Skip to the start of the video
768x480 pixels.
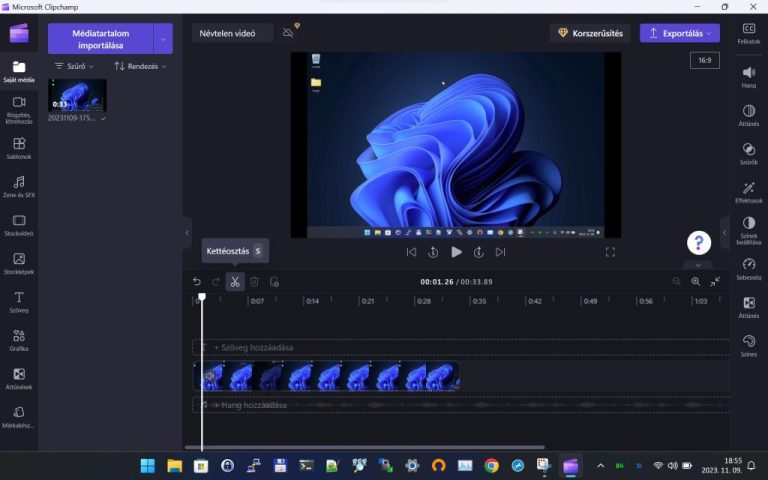click(411, 252)
